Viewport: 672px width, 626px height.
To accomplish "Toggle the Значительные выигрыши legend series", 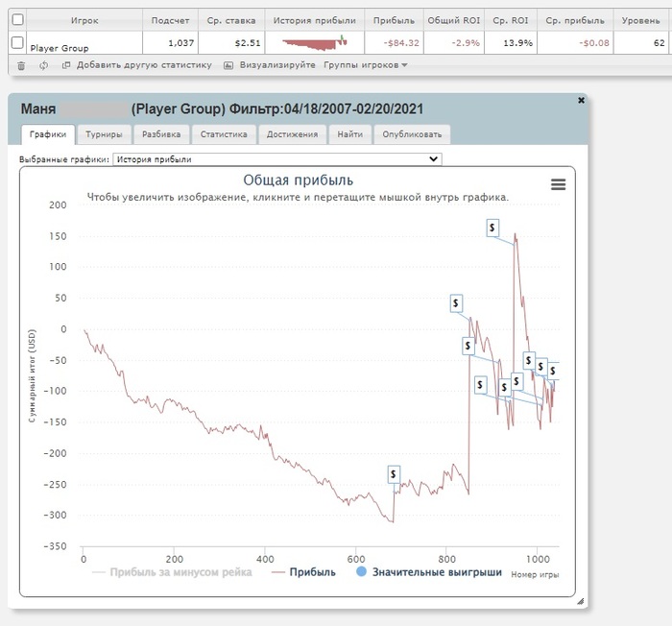I will [429, 572].
